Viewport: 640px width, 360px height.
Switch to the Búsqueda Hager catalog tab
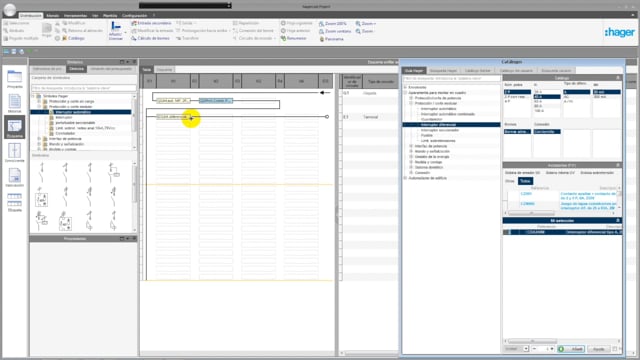click(x=443, y=71)
